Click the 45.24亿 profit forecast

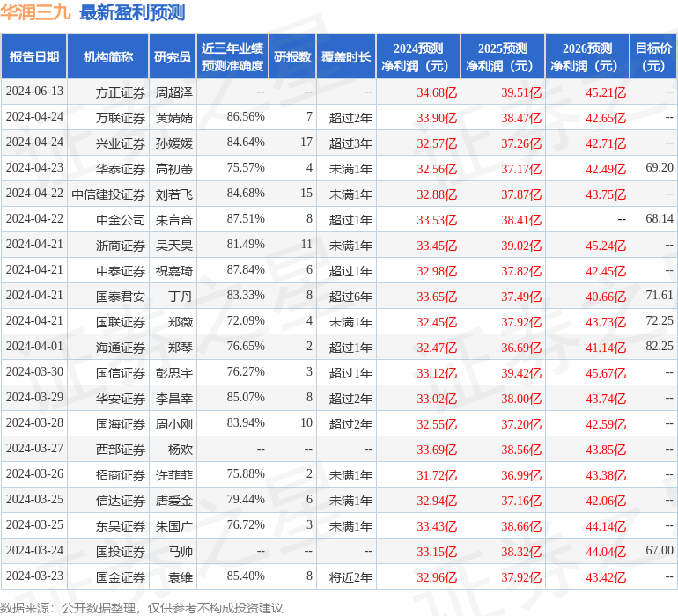tap(606, 246)
